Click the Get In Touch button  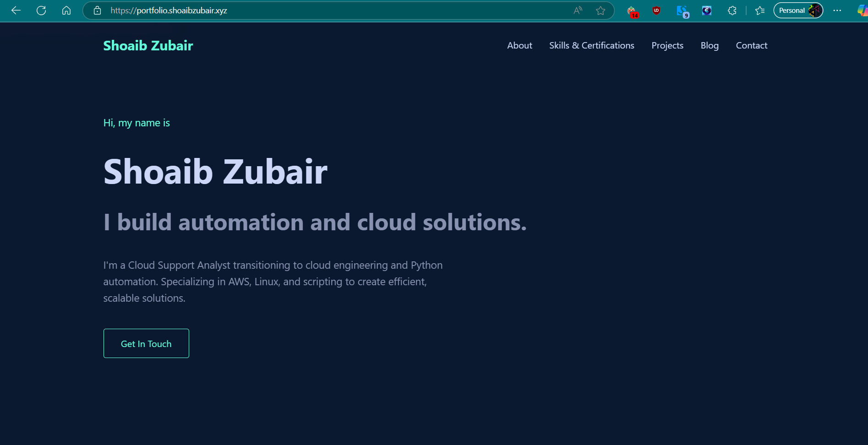coord(146,343)
